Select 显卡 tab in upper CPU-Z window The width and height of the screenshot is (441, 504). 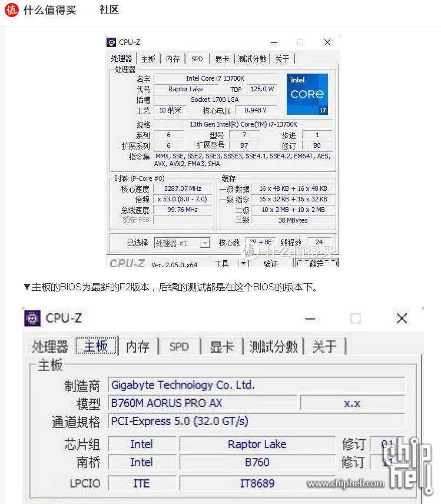[222, 59]
